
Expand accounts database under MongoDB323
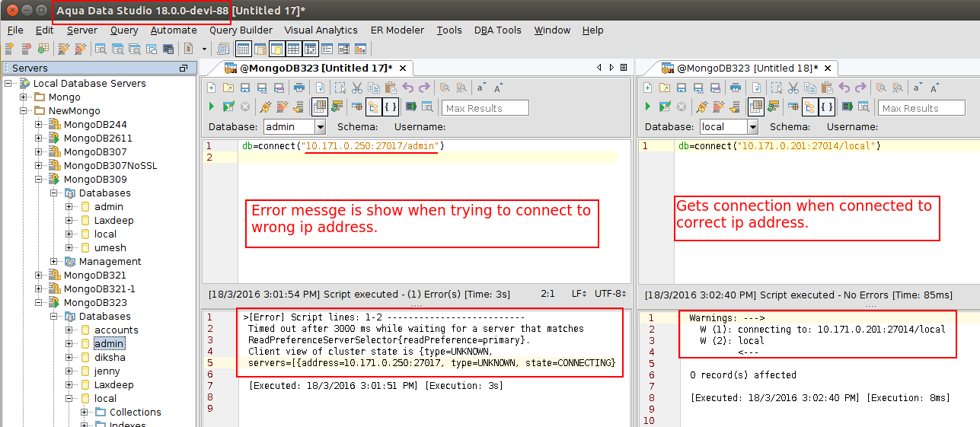[x=69, y=330]
